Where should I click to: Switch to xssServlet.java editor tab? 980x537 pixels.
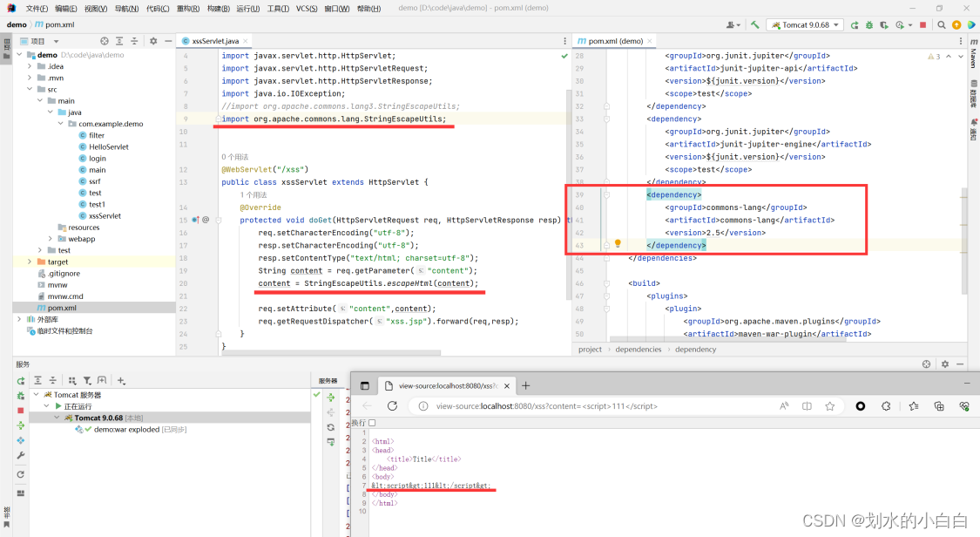(x=215, y=41)
